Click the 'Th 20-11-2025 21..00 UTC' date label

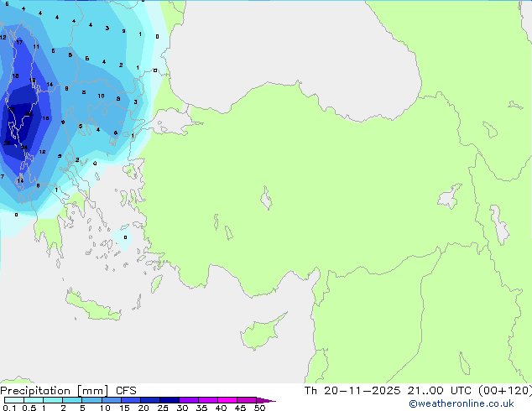click(x=388, y=391)
